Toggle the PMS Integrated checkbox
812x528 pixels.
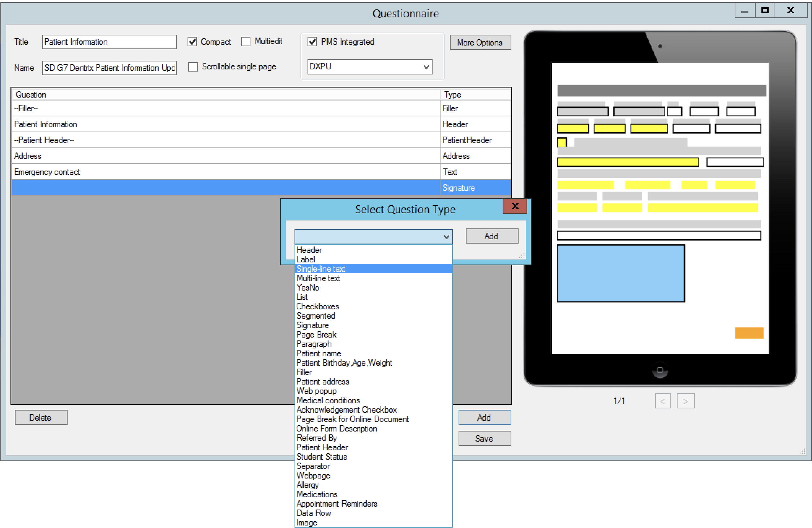312,42
